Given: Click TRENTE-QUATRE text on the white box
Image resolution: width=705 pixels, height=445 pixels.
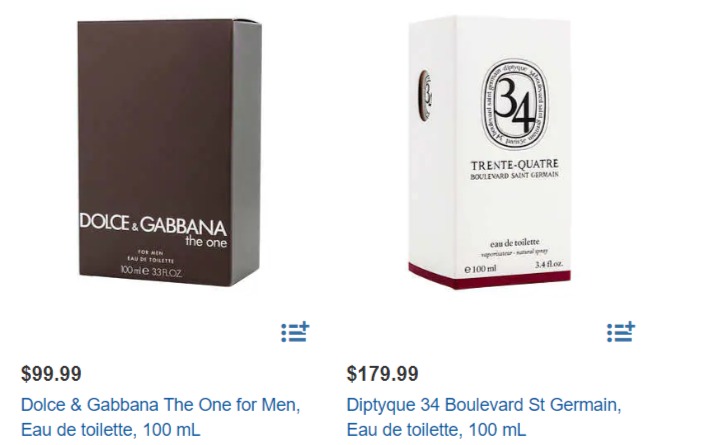Looking at the screenshot, I should 515,165.
